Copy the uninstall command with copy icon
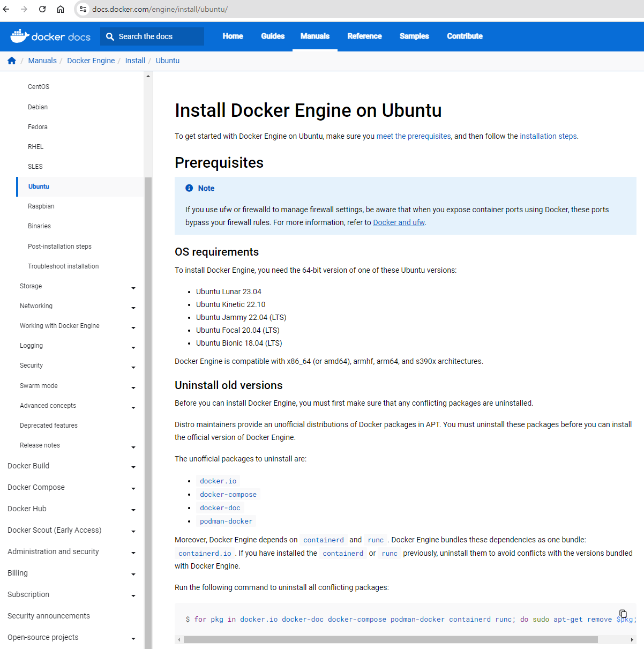644x649 pixels. tap(623, 614)
